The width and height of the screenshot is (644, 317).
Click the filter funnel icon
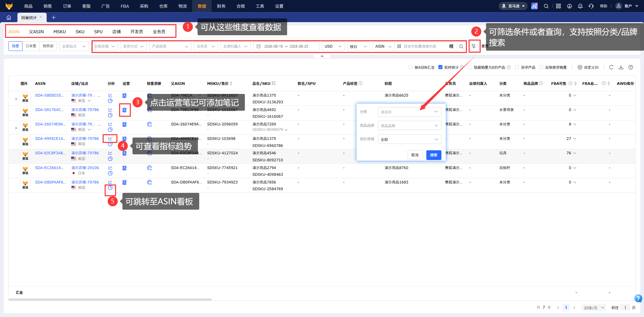474,46
